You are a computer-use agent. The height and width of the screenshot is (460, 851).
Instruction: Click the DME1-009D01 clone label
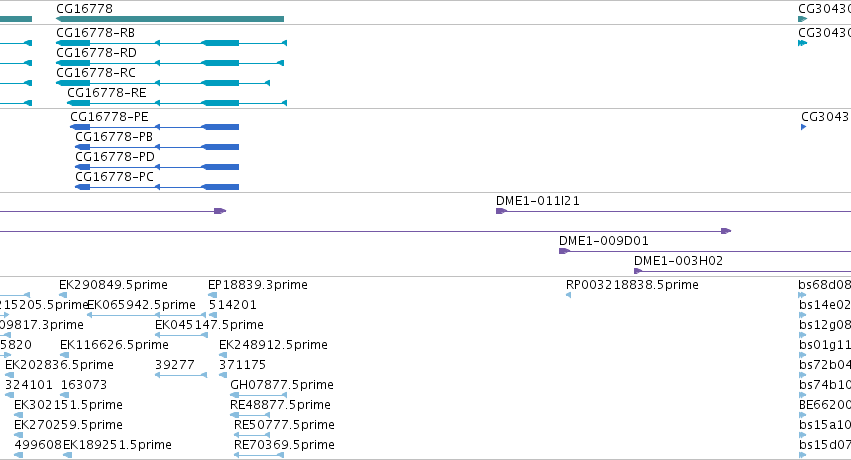click(x=604, y=241)
